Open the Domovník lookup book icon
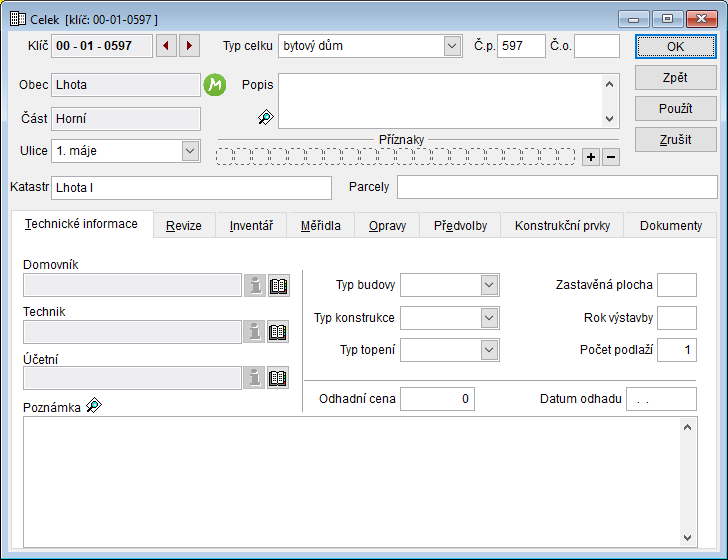This screenshot has width=728, height=560. [279, 285]
